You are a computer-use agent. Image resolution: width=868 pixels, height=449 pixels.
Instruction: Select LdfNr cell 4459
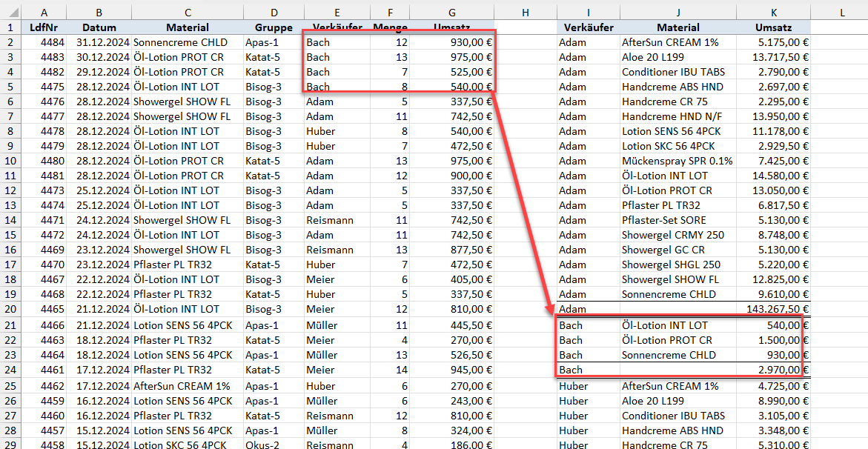(x=44, y=400)
